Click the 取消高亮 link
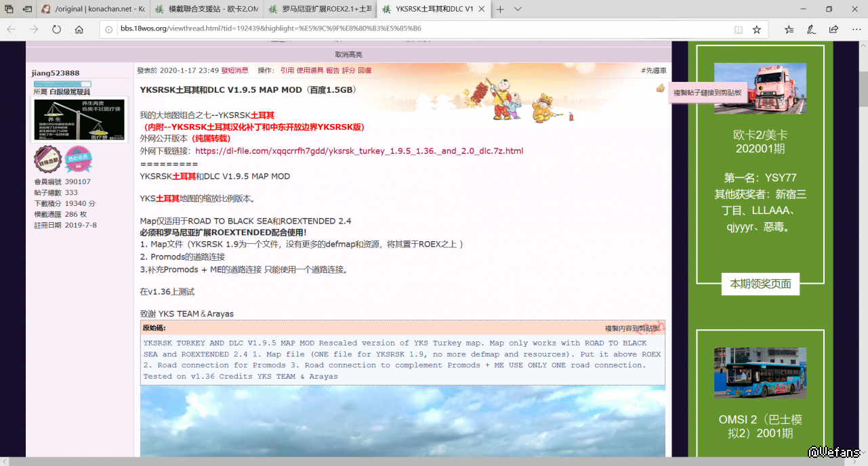The width and height of the screenshot is (868, 466). pyautogui.click(x=348, y=55)
